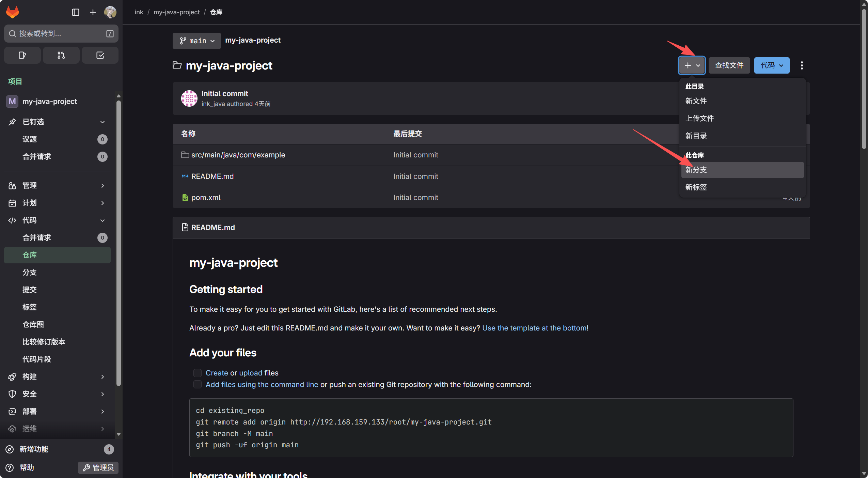Click the create new plus icon in sidebar
The image size is (868, 478).
pyautogui.click(x=93, y=12)
